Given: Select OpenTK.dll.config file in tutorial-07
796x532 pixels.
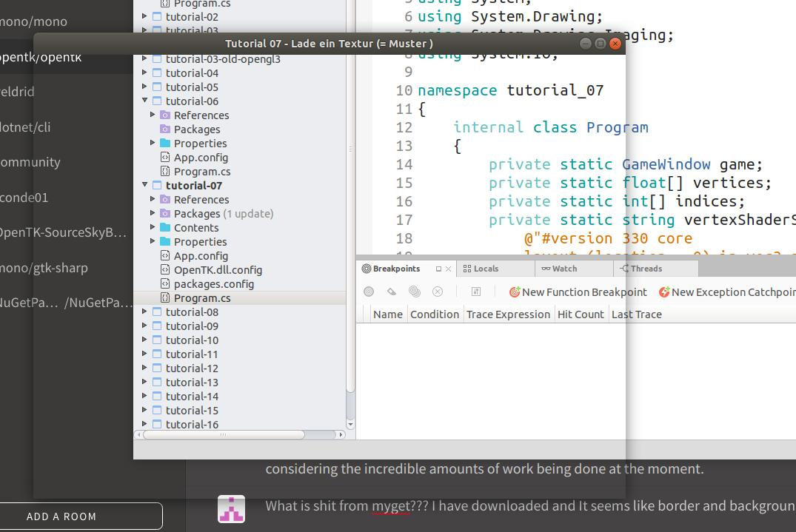Looking at the screenshot, I should pos(217,270).
